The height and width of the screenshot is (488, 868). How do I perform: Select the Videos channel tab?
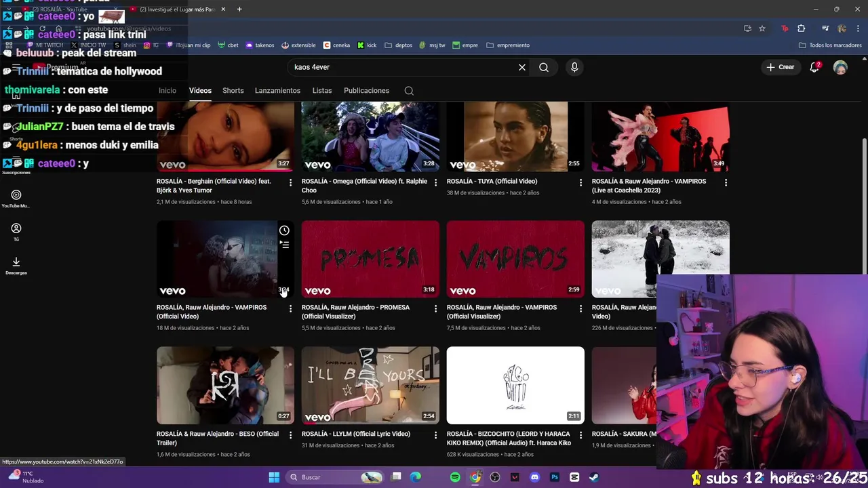tap(200, 91)
